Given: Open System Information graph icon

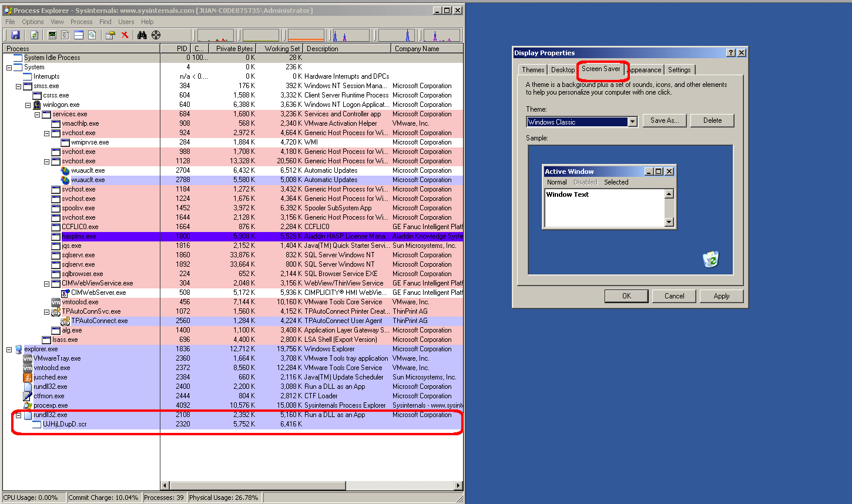Looking at the screenshot, I should (x=52, y=35).
